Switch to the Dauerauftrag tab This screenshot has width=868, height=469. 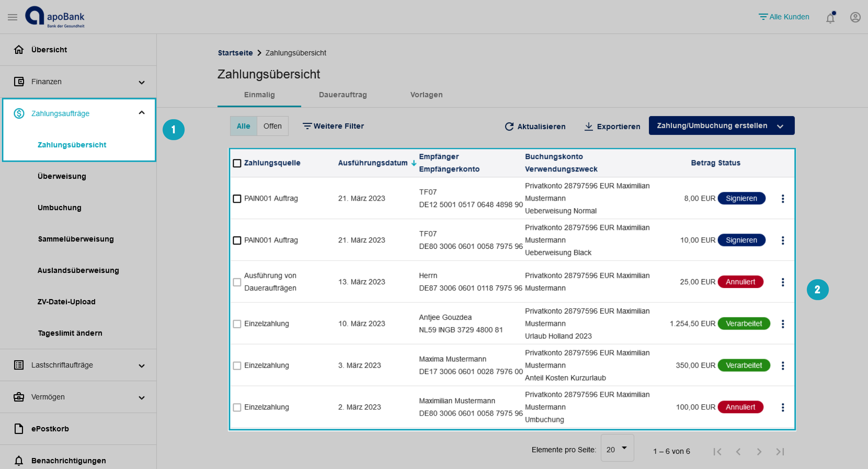click(343, 95)
